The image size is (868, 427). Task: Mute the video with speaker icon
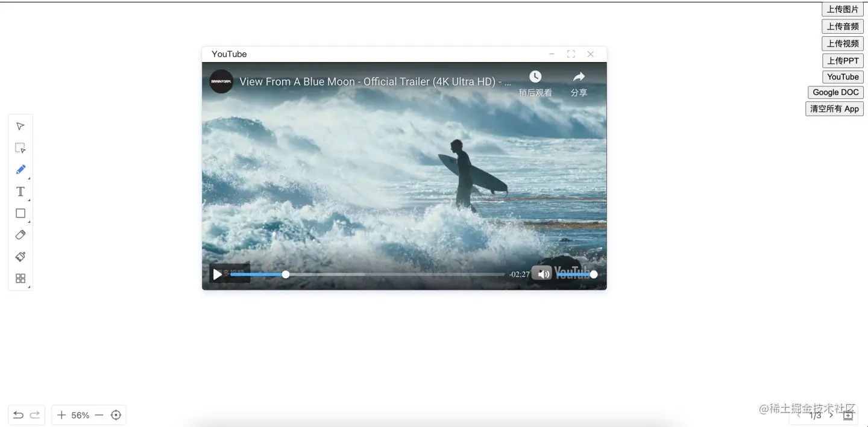point(543,274)
